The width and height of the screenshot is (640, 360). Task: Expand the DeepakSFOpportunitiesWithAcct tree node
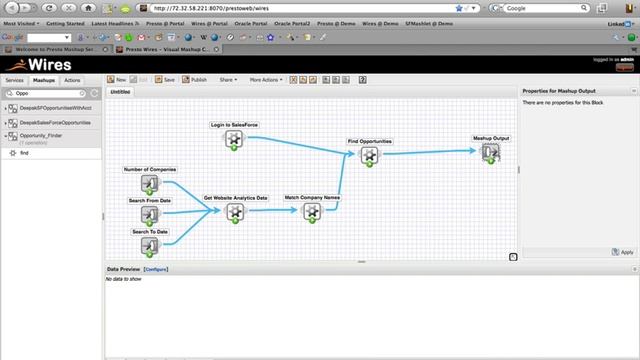[5, 109]
